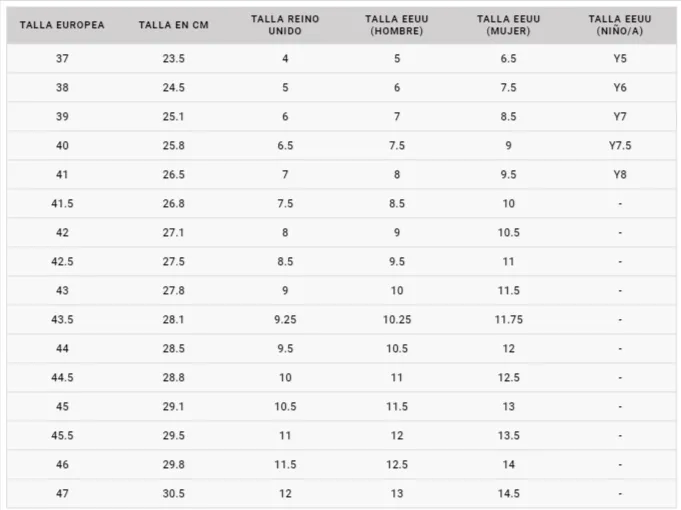Image resolution: width=681 pixels, height=510 pixels.
Task: Click the 23.5 cm size cell
Action: [x=174, y=59]
